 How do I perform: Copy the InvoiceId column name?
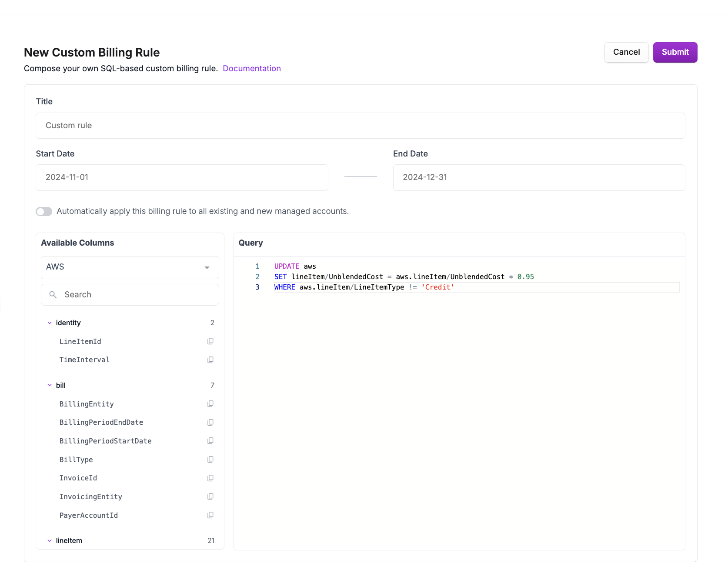(x=210, y=478)
